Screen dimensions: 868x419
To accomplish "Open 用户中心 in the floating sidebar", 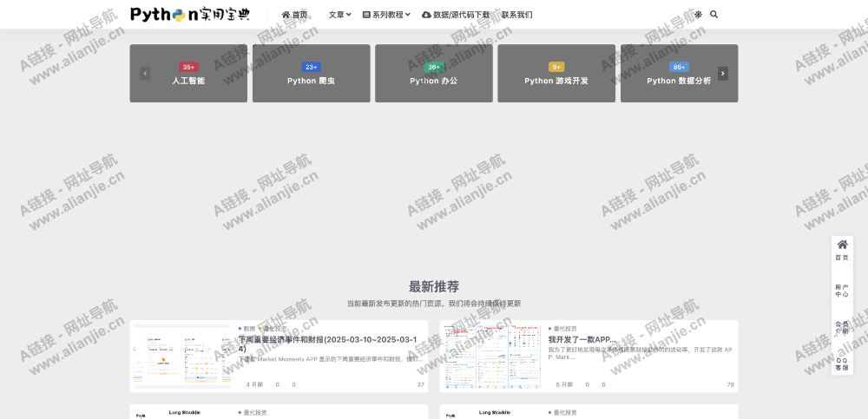I will [x=842, y=291].
